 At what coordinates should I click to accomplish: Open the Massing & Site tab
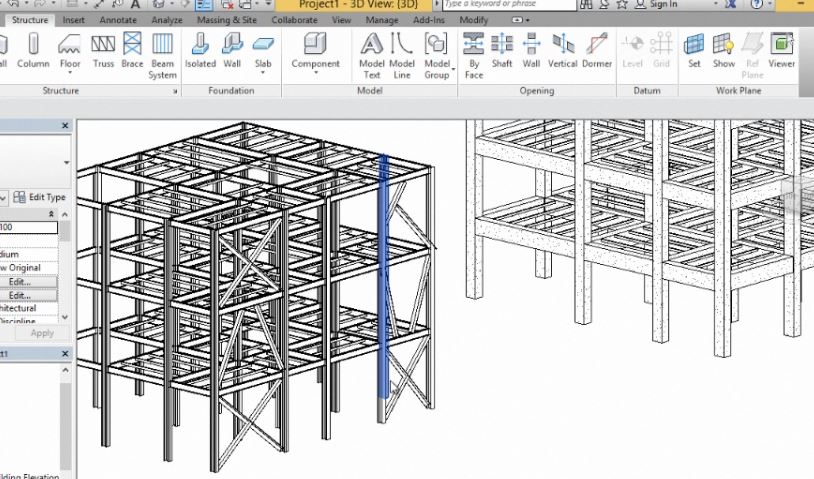(227, 20)
